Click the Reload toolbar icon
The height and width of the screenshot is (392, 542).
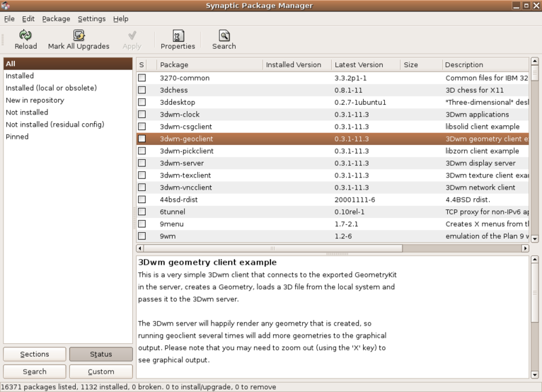click(25, 35)
